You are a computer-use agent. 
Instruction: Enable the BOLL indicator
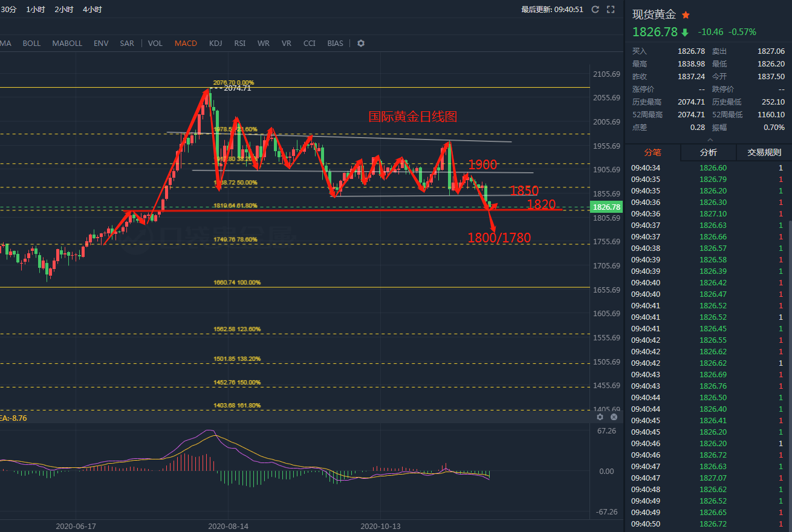(x=31, y=44)
